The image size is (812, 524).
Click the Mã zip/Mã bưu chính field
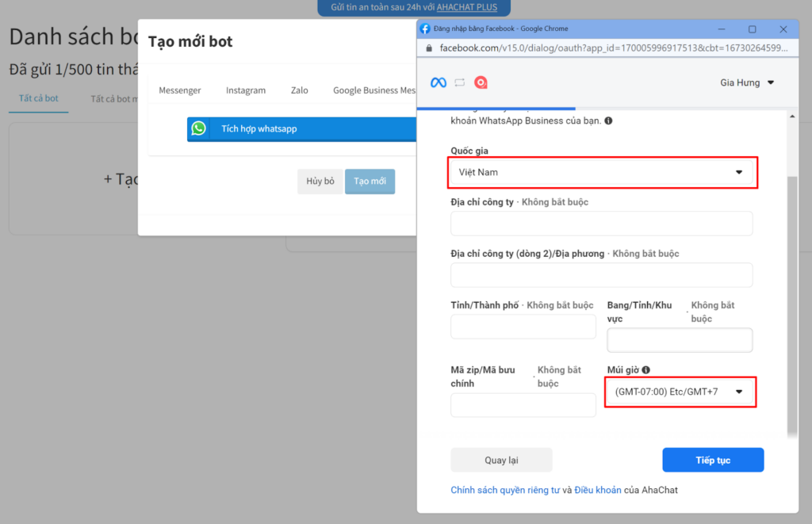[x=523, y=405]
